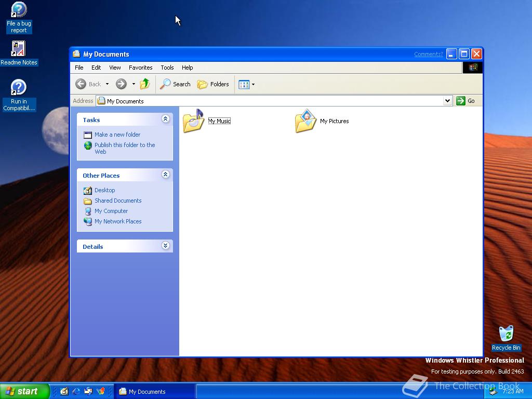Open the Favorites menu
This screenshot has height=399, width=532.
pyautogui.click(x=140, y=68)
